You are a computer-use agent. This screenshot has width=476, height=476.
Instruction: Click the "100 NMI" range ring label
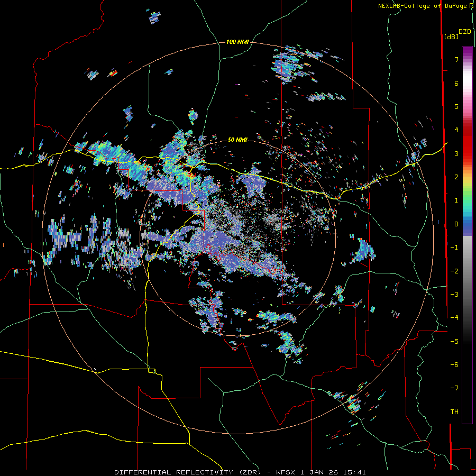(237, 42)
